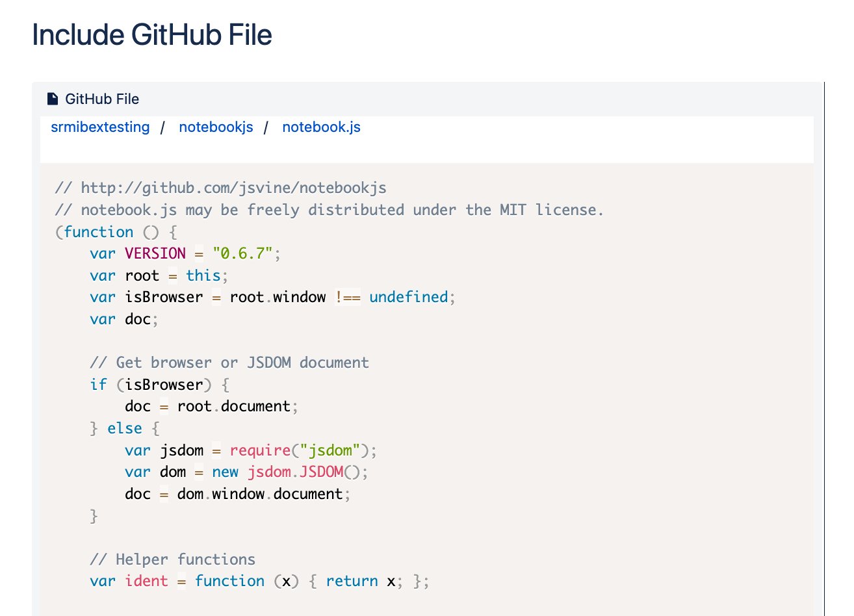Viewport: 854px width, 616px height.
Task: Click the 'GitHub File' panel title
Action: tap(102, 99)
